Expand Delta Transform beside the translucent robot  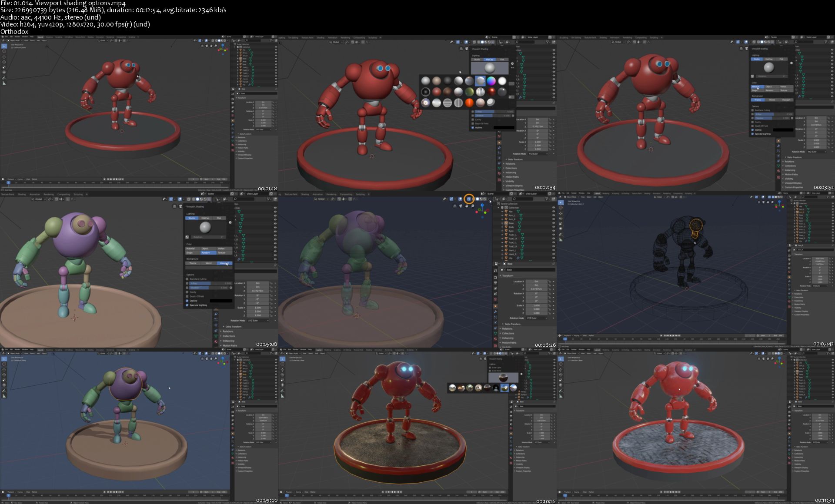(x=512, y=324)
